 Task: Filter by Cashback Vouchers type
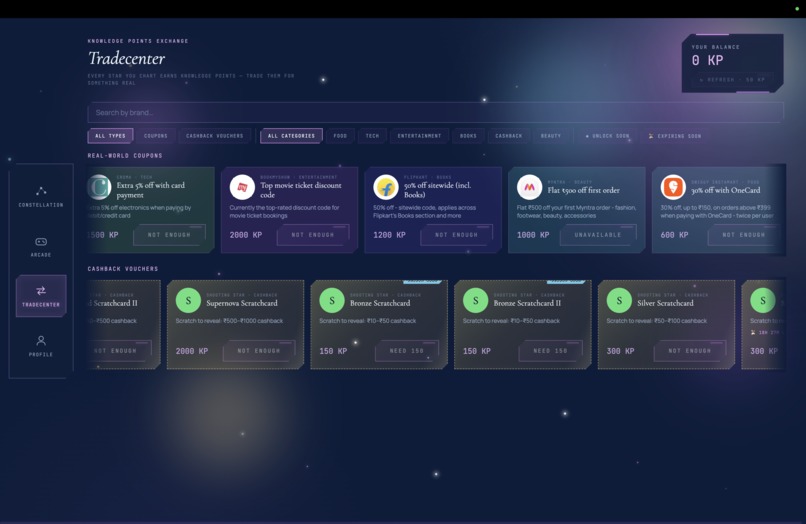tap(214, 136)
